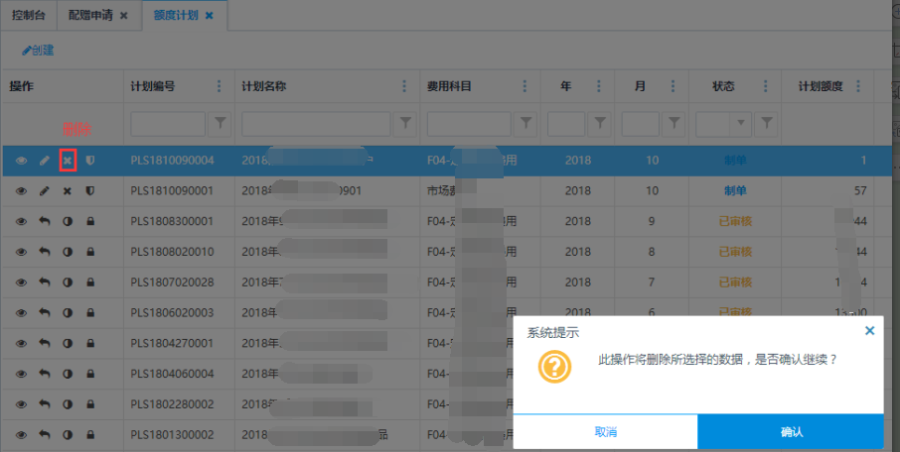
Task: Click the filter funnel beside 计划名称 input
Action: coord(406,123)
